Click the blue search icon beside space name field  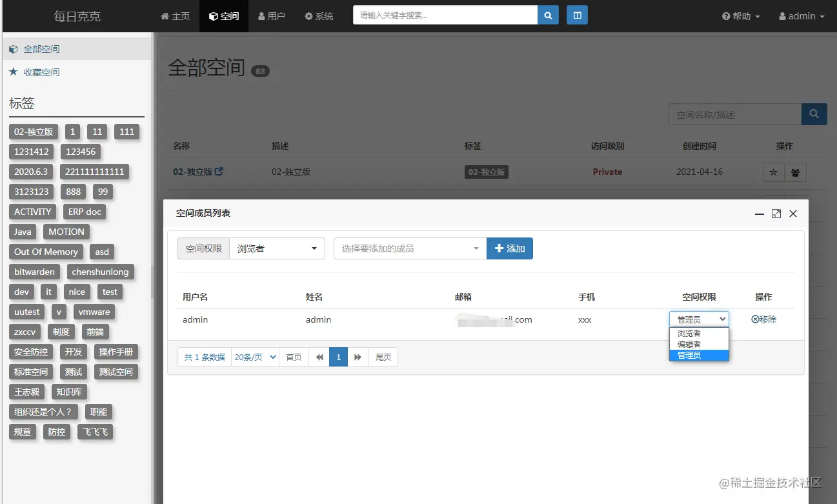814,114
